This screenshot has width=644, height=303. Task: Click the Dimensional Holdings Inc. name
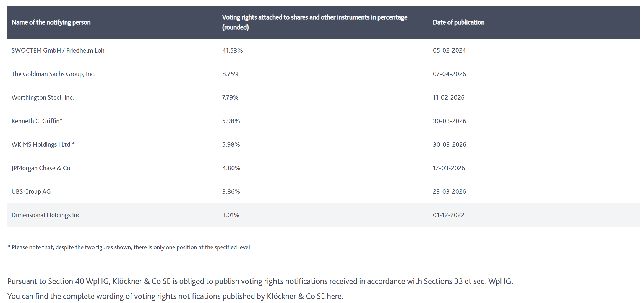point(46,215)
